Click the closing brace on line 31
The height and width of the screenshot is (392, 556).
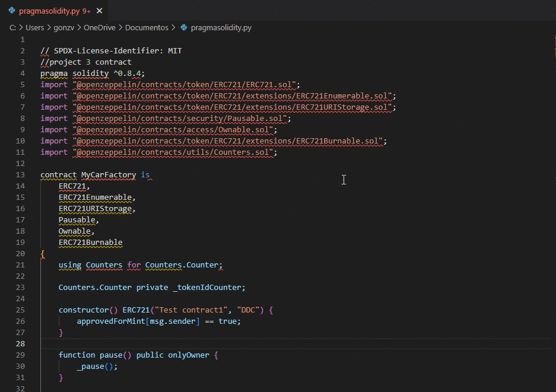[61, 378]
